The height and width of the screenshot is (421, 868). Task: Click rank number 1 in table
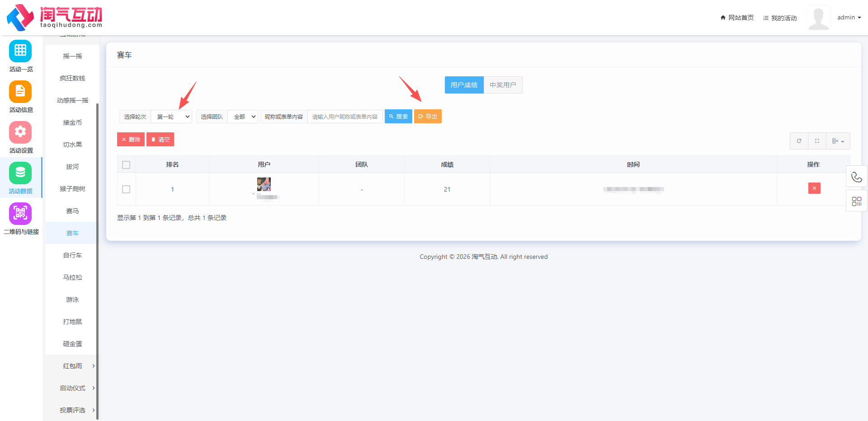click(172, 189)
